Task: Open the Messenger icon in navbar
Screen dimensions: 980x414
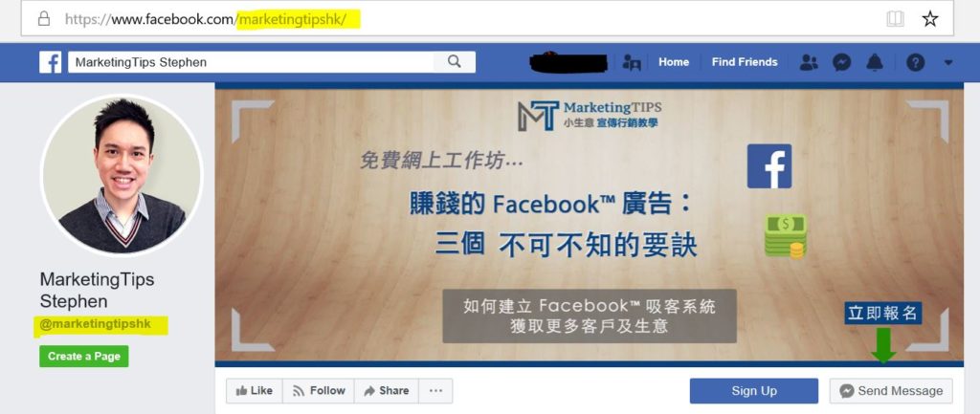Action: pyautogui.click(x=842, y=62)
